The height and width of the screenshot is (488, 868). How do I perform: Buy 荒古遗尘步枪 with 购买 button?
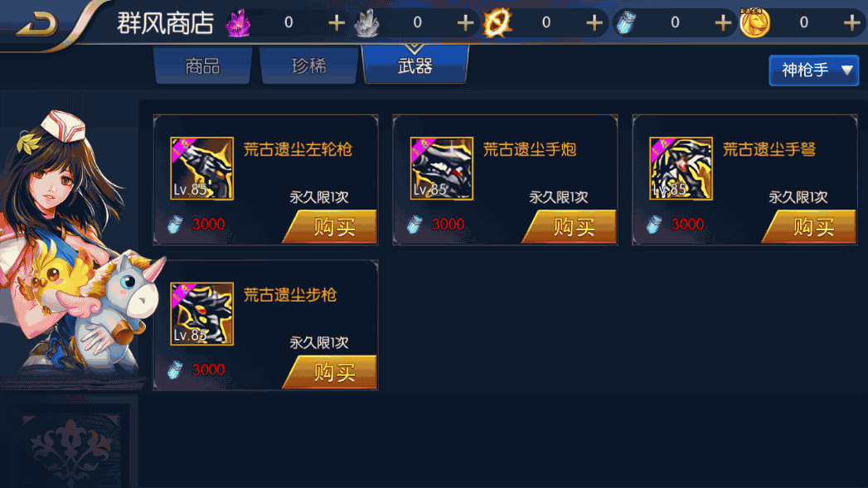click(x=331, y=372)
